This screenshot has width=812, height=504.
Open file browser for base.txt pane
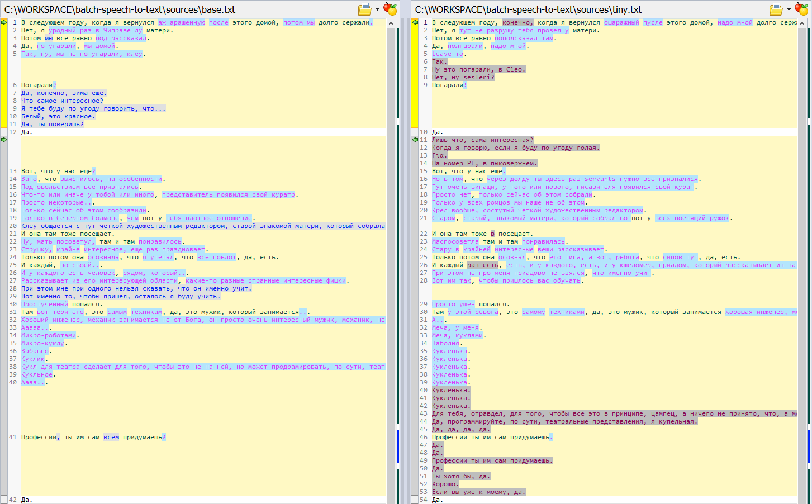(364, 9)
